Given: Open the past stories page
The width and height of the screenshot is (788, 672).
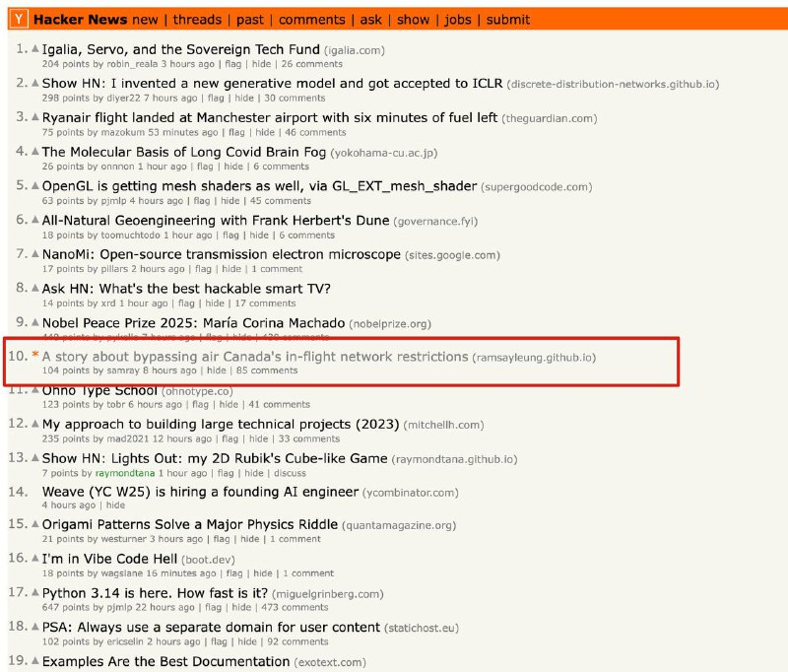Looking at the screenshot, I should 250,20.
